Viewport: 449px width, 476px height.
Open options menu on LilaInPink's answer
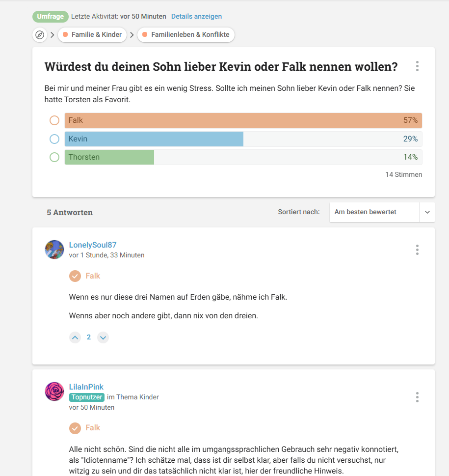(417, 397)
